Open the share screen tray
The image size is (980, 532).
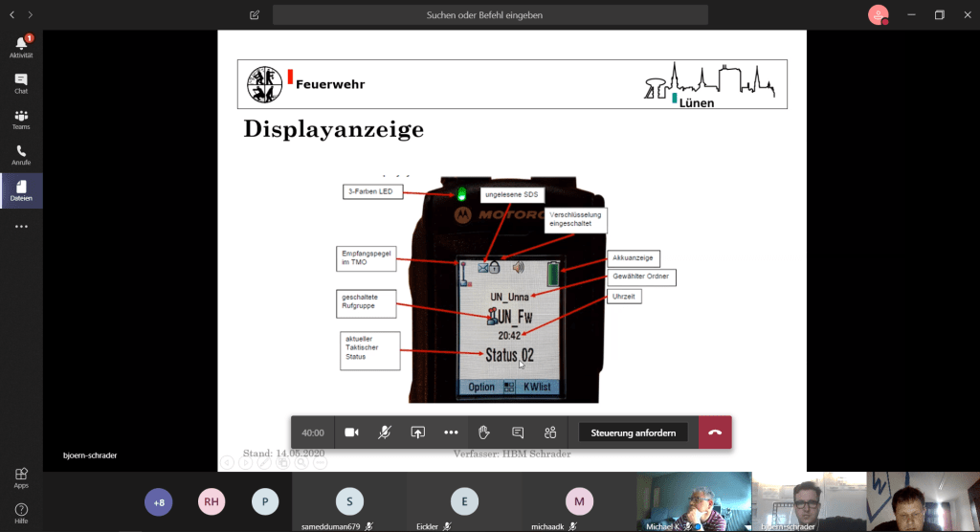(x=417, y=432)
